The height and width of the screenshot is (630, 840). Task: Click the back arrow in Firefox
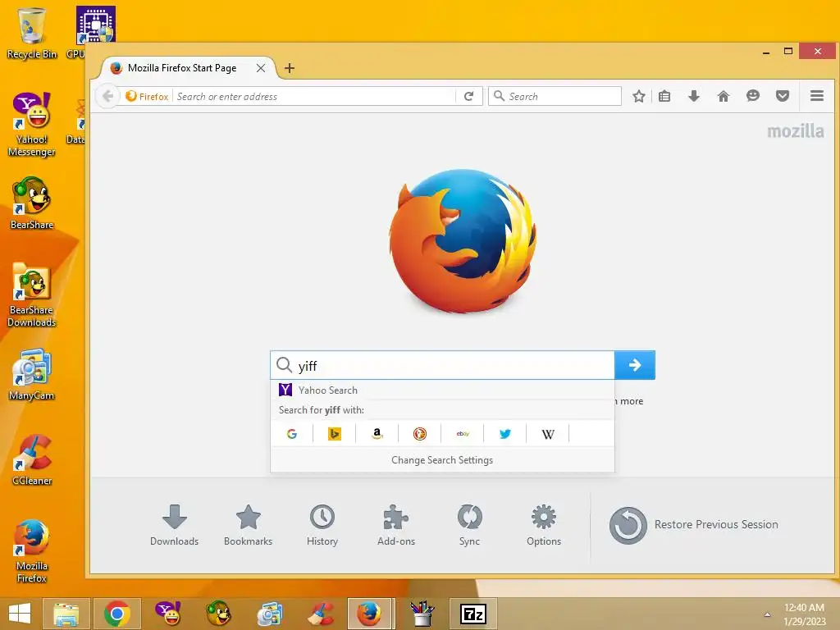click(x=107, y=96)
